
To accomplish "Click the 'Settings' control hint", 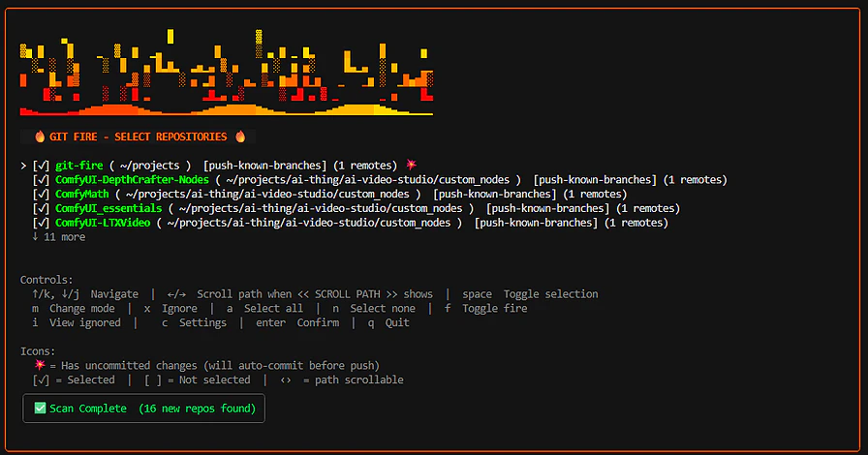I will point(202,323).
